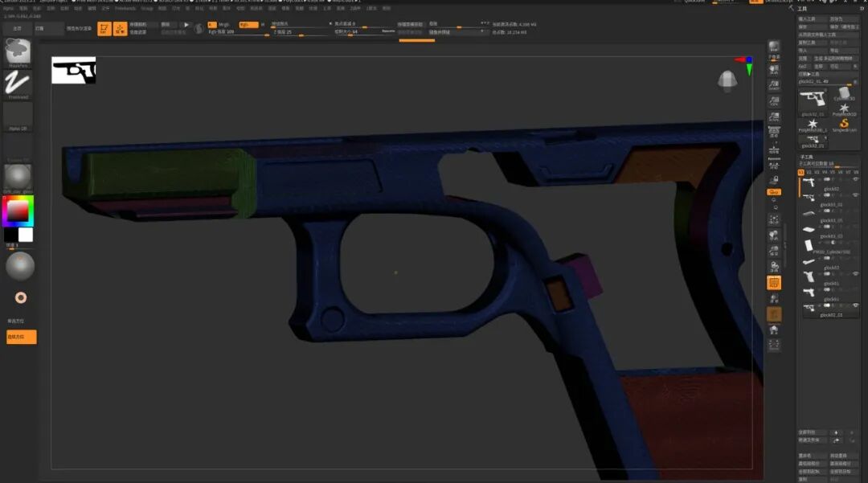
Task: Click the Rotate view icon in right shelf
Action: [x=774, y=267]
